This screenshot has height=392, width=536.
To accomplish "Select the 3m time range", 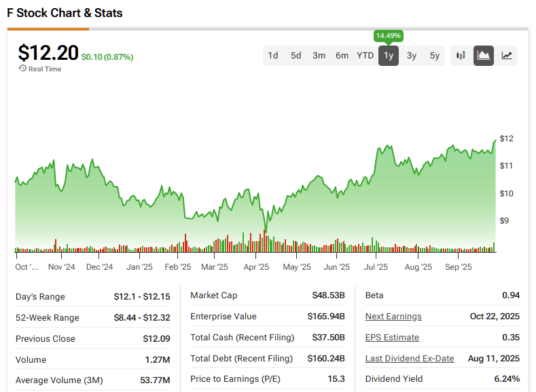I will pos(319,56).
